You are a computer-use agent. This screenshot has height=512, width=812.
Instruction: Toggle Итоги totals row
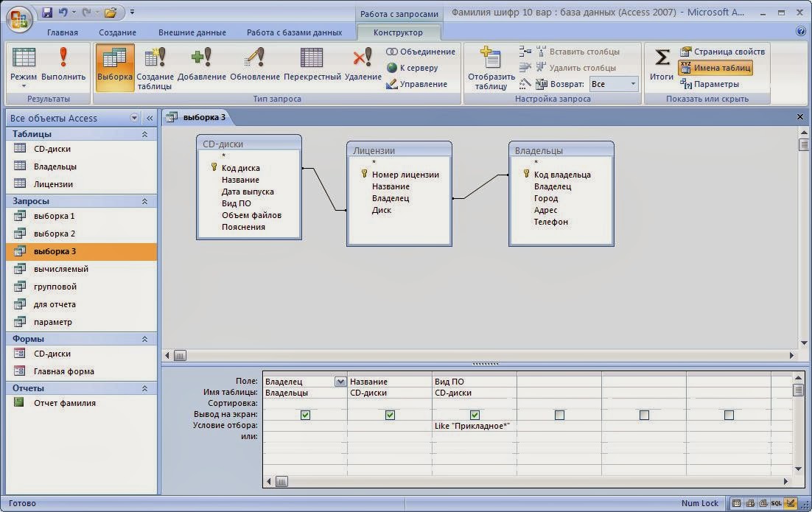coord(661,66)
